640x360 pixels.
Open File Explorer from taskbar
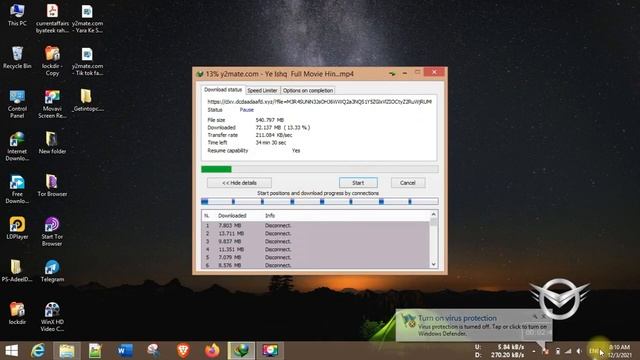(67, 351)
